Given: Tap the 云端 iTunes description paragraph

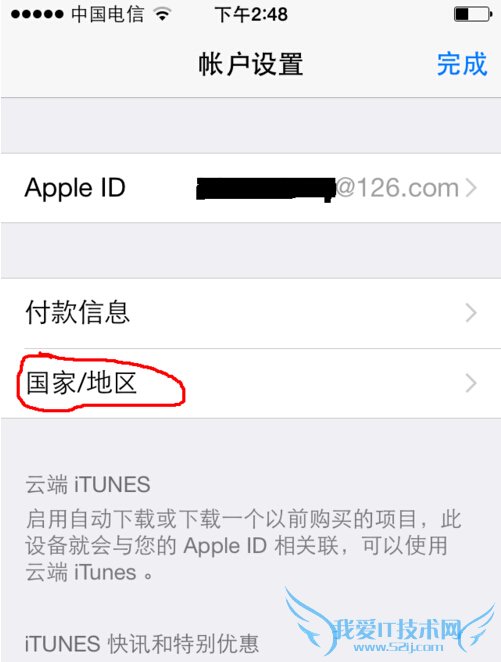Looking at the screenshot, I should (243, 545).
